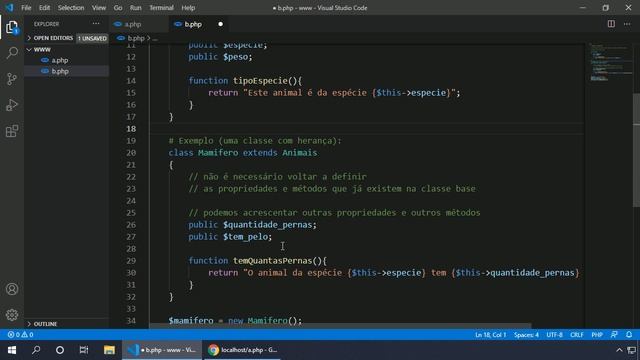Viewport: 640px width, 360px height.
Task: Click b.php in the breadcrumb bar
Action: tap(136, 38)
